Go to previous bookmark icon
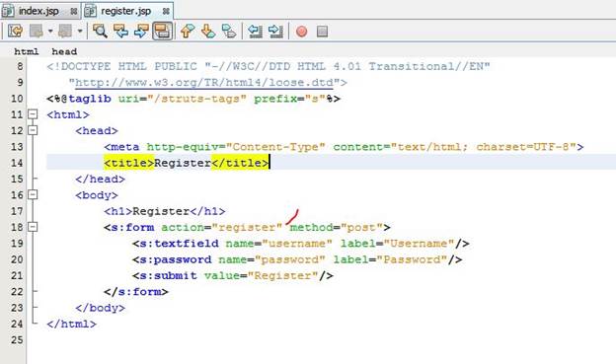Image resolution: width=616 pixels, height=364 pixels. point(188,31)
